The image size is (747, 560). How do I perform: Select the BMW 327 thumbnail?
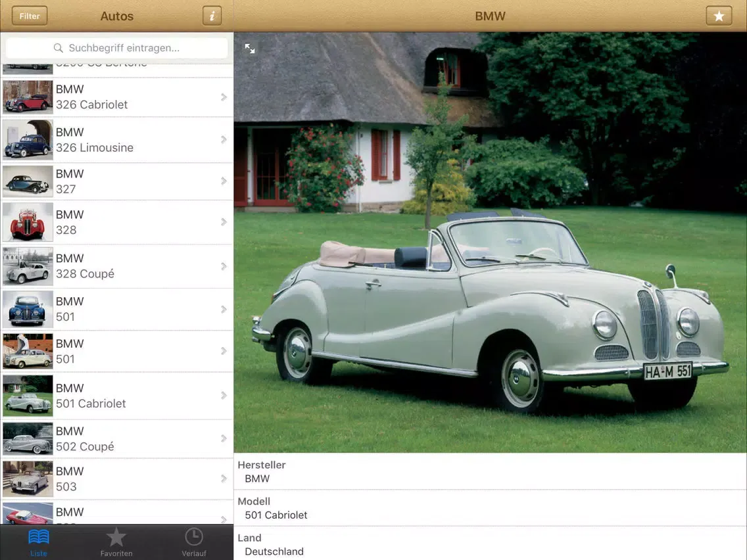click(x=28, y=181)
